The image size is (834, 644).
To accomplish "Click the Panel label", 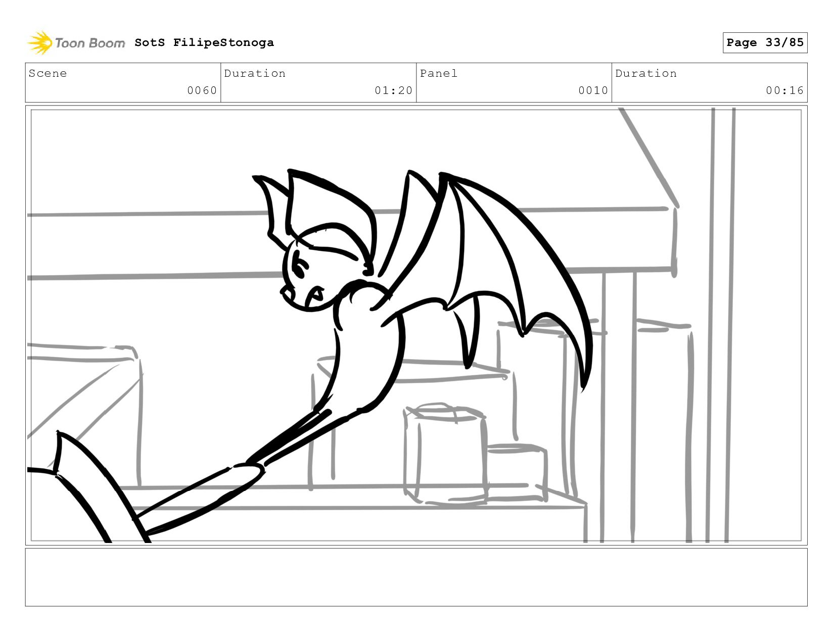I will click(x=438, y=73).
